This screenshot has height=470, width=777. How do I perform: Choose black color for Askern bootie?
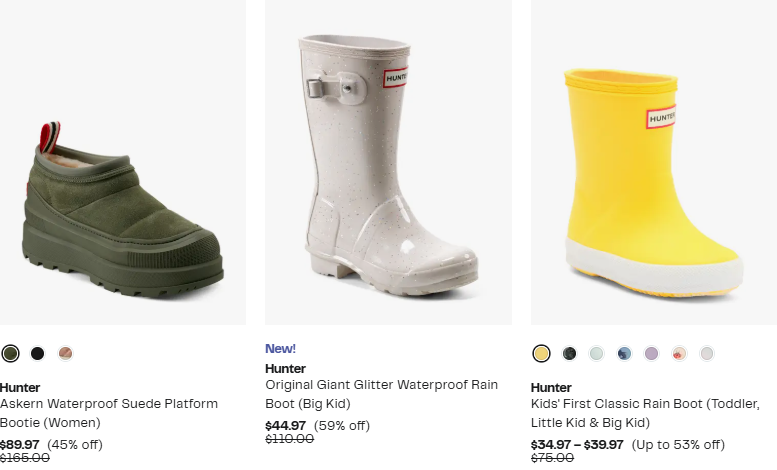[x=38, y=353]
